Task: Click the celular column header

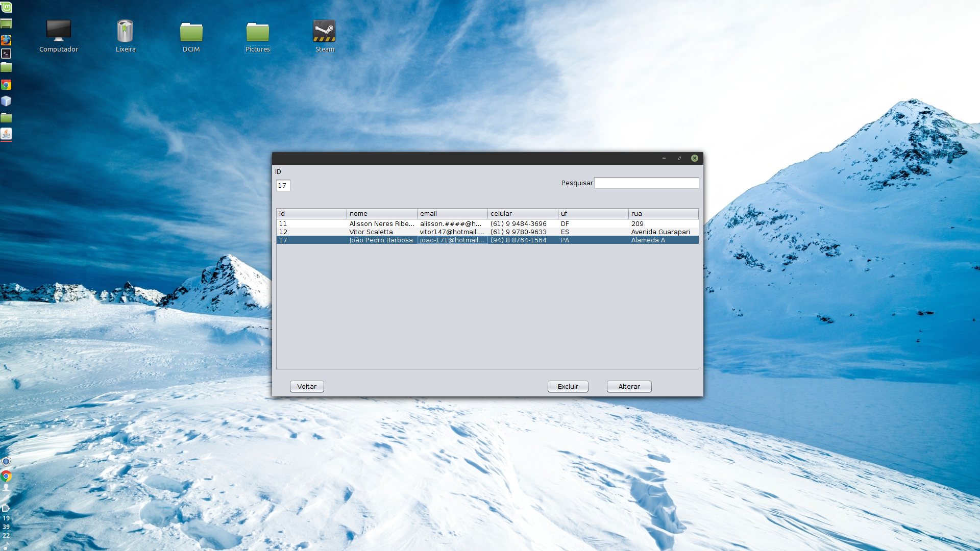Action: tap(523, 213)
